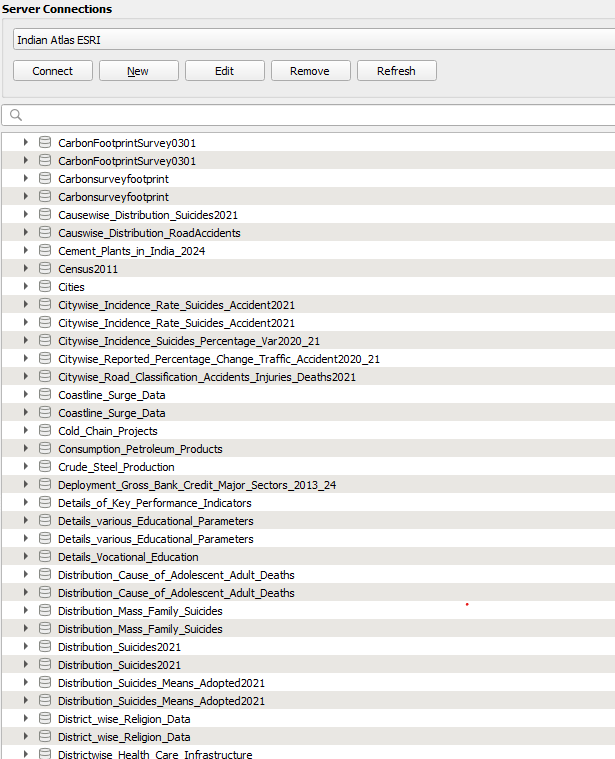Click inside the layer search field
Screen dimensions: 615x759
315,115
